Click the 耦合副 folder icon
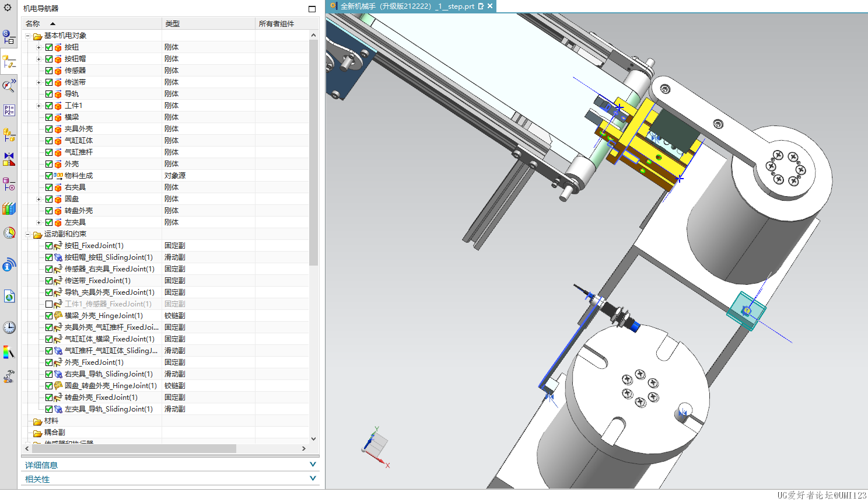 pyautogui.click(x=37, y=433)
